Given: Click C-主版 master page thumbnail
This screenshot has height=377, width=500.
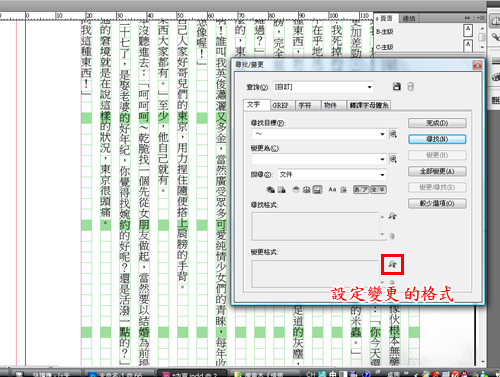Looking at the screenshot, I should click(468, 46).
